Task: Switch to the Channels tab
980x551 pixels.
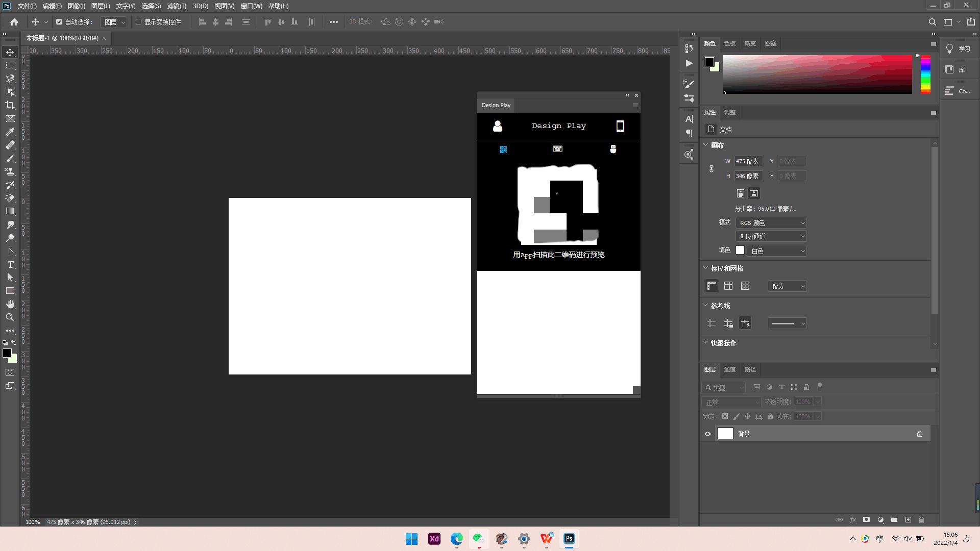Action: (x=729, y=369)
